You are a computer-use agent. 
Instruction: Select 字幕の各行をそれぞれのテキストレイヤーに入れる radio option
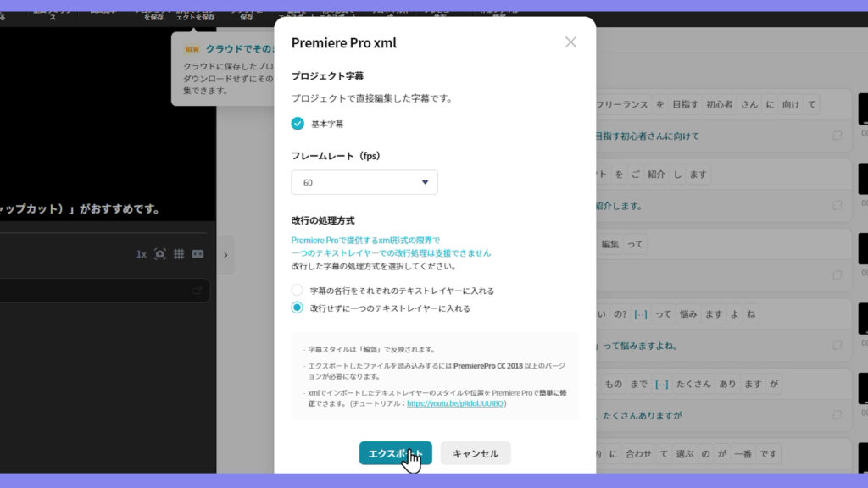298,290
